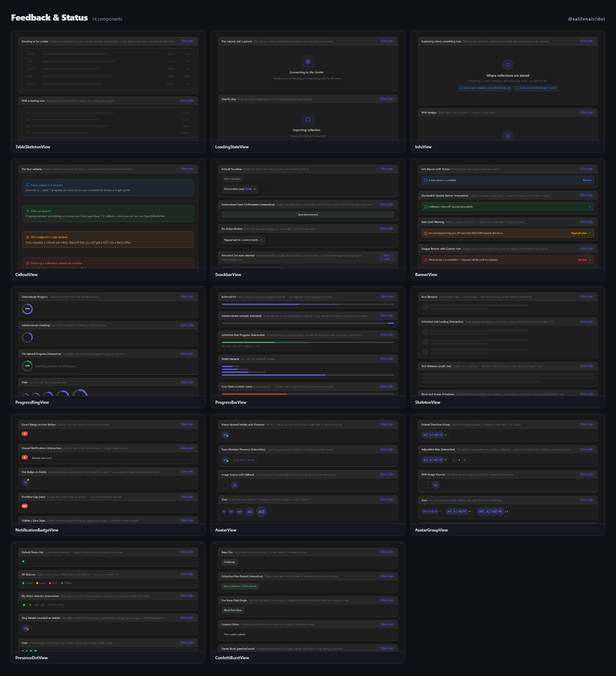Click the 16% file upload progress ring

pyautogui.click(x=27, y=366)
